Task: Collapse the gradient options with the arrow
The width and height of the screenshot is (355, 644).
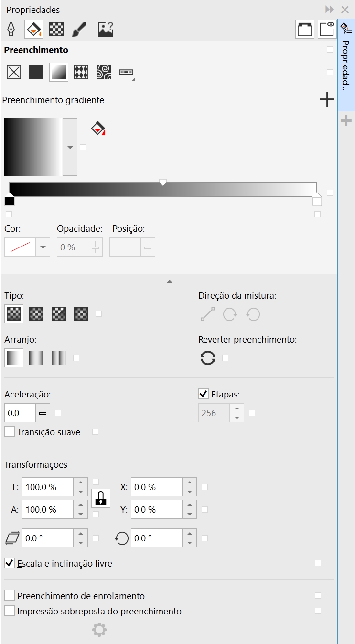Action: (169, 282)
